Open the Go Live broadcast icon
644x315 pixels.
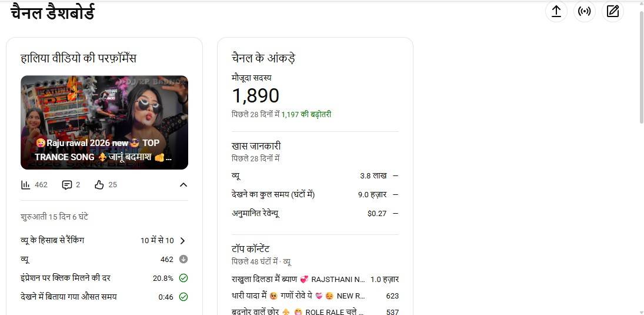(x=584, y=12)
